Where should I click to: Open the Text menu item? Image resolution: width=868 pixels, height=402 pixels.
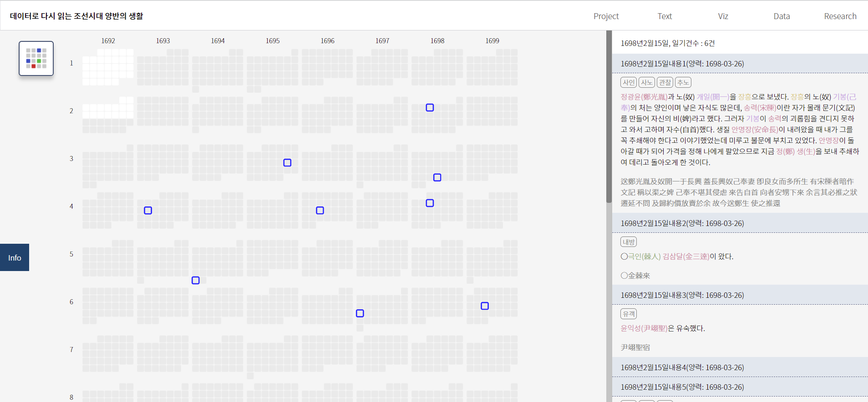click(665, 16)
